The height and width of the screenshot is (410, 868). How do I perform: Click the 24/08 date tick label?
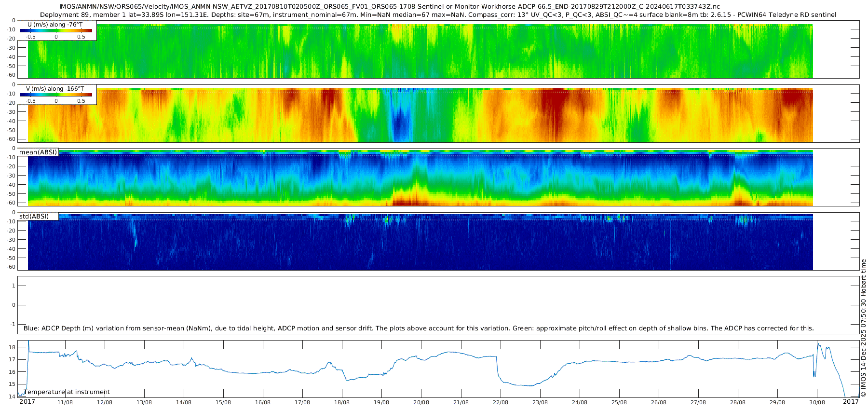pos(580,402)
